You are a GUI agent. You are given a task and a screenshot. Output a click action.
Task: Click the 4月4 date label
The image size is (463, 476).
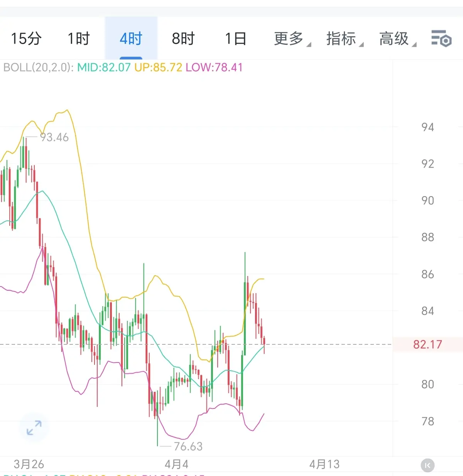(177, 464)
